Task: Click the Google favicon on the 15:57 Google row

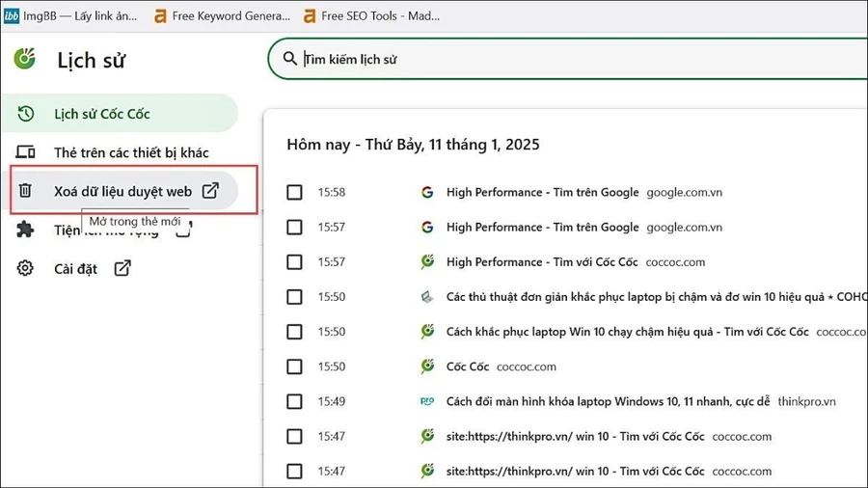Action: 427,227
